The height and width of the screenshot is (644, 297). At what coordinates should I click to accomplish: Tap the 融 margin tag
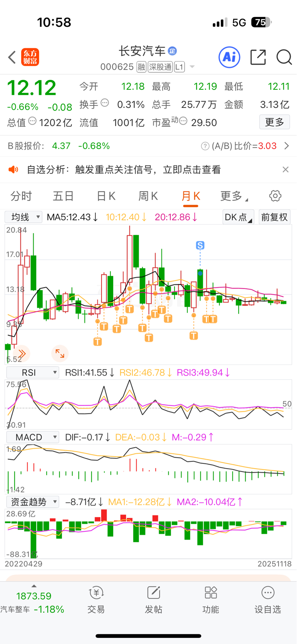(x=141, y=67)
